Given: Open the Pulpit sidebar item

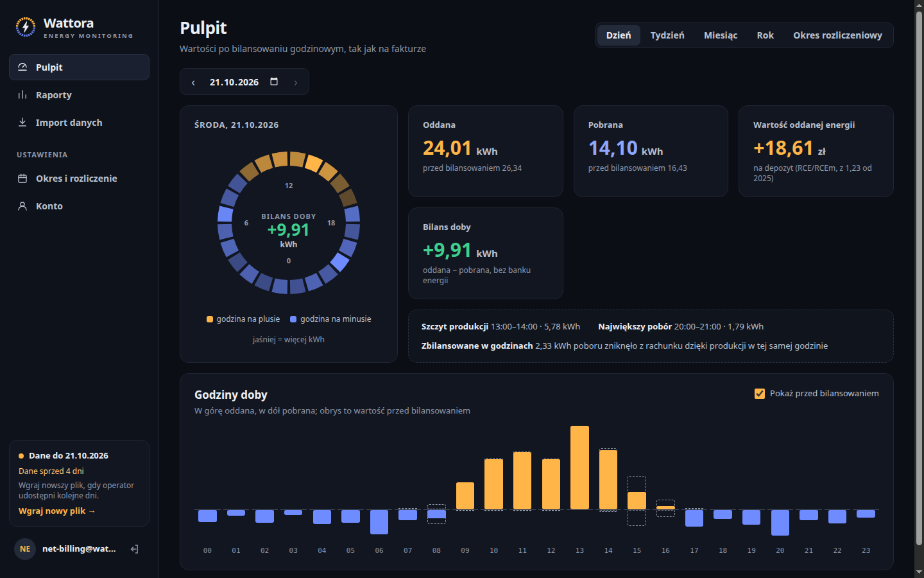Looking at the screenshot, I should click(x=79, y=67).
